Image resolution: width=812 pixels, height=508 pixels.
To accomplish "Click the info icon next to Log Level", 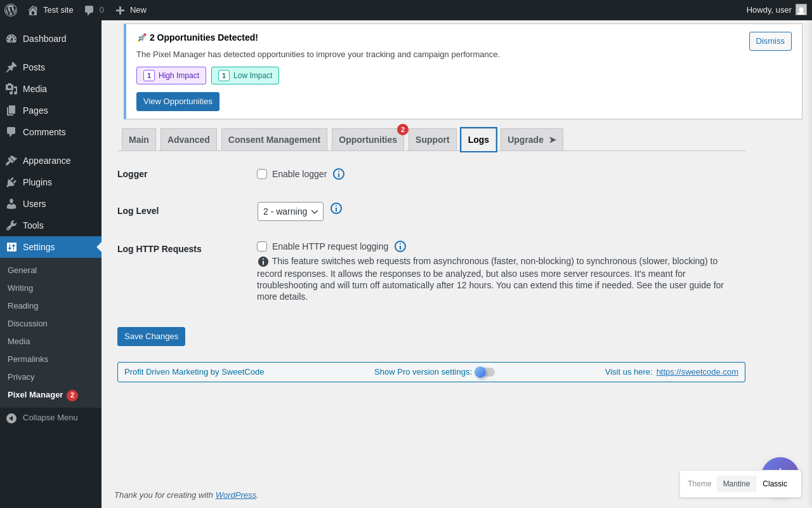I will [x=336, y=208].
